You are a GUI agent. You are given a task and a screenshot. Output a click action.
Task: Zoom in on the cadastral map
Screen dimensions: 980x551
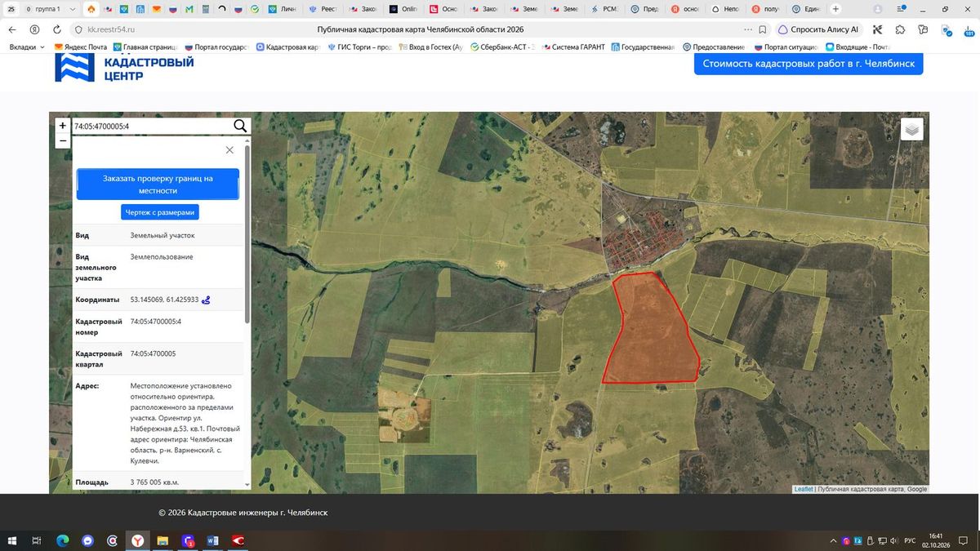pos(63,126)
